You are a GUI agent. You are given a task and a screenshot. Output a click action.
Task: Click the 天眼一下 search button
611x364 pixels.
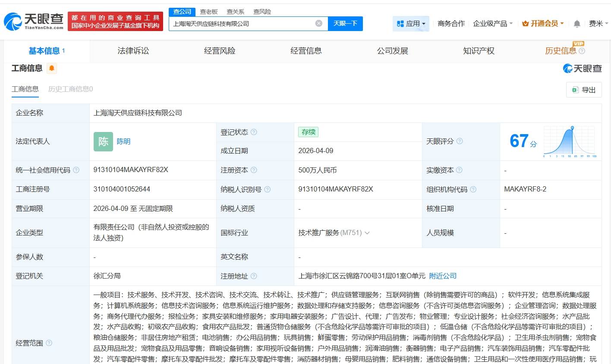pyautogui.click(x=345, y=23)
